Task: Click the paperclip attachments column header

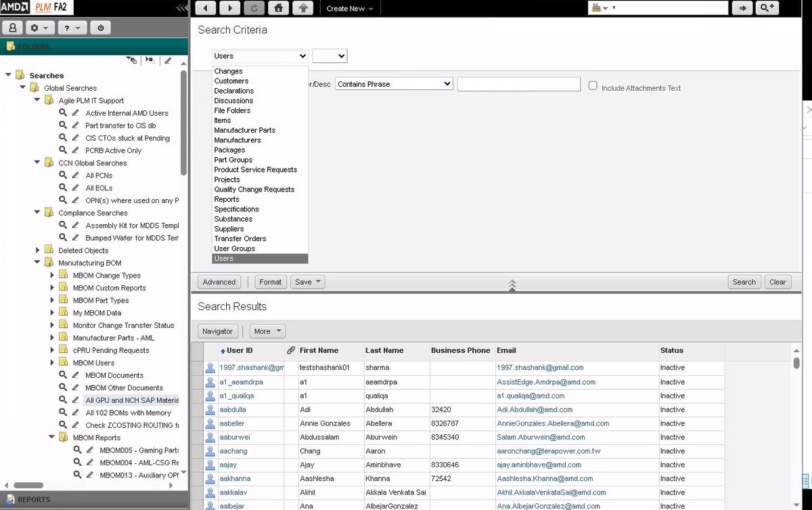Action: click(291, 350)
